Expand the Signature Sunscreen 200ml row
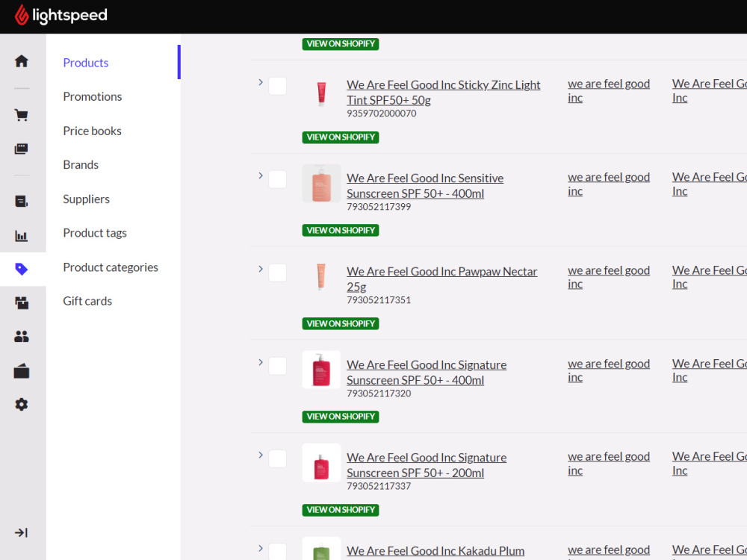This screenshot has width=747, height=560. coord(261,455)
